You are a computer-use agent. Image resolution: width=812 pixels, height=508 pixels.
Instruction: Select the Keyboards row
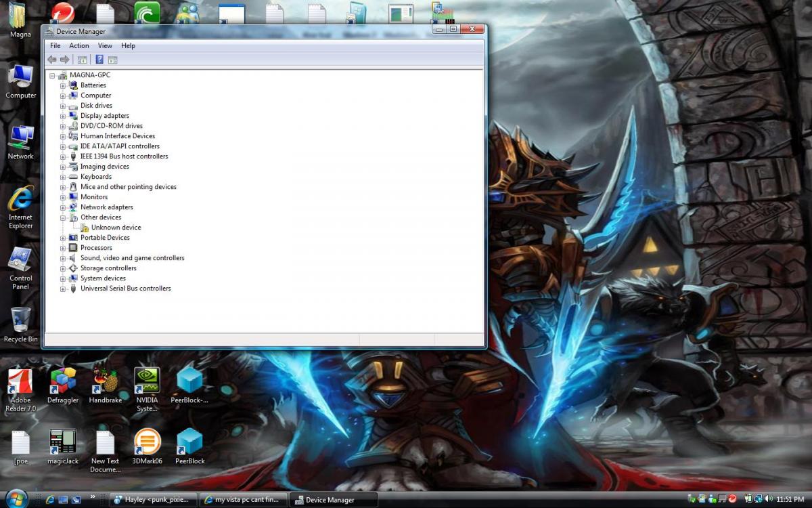(x=95, y=177)
